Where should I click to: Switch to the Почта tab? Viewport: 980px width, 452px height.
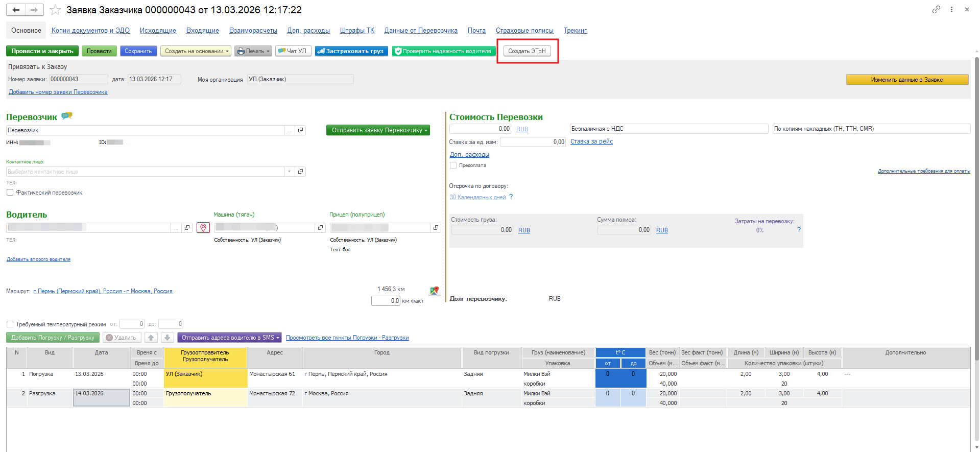click(x=477, y=31)
